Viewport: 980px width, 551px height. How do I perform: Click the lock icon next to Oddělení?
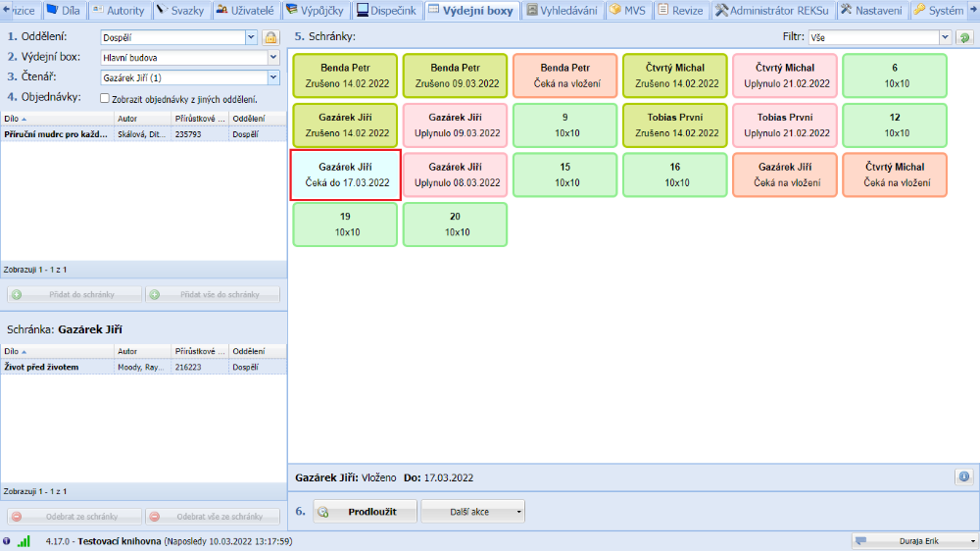click(x=270, y=37)
